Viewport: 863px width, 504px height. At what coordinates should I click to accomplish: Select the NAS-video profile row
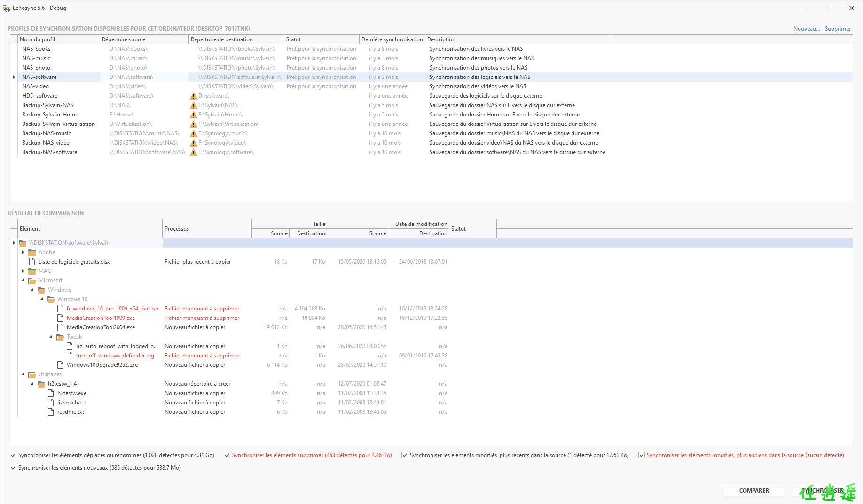(431, 86)
